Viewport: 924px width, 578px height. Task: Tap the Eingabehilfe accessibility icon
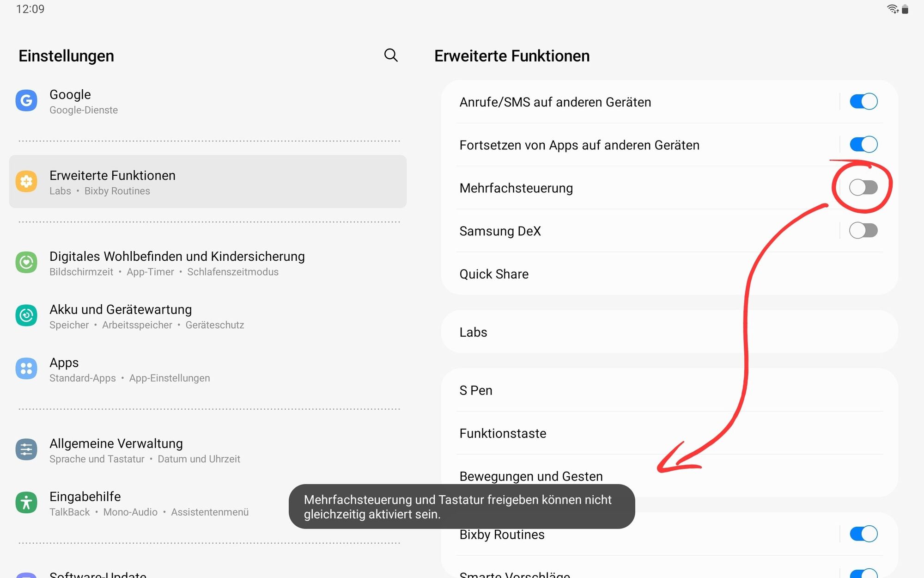point(26,503)
